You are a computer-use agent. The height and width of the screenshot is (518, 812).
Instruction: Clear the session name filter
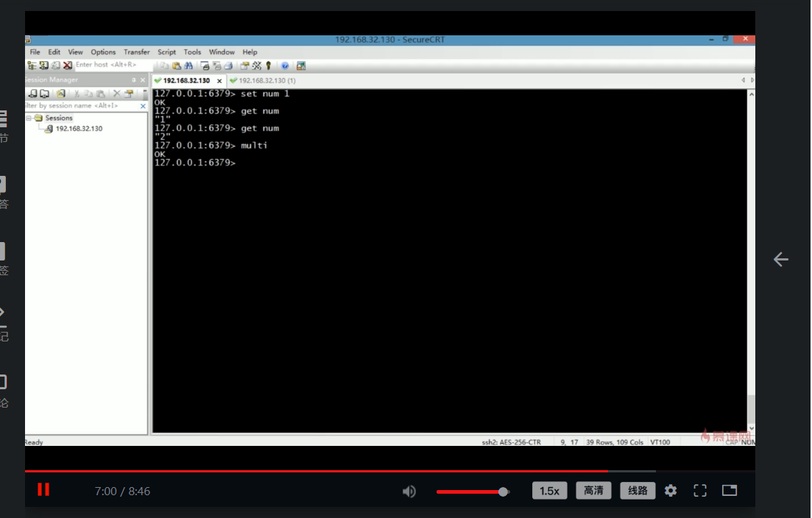point(143,105)
